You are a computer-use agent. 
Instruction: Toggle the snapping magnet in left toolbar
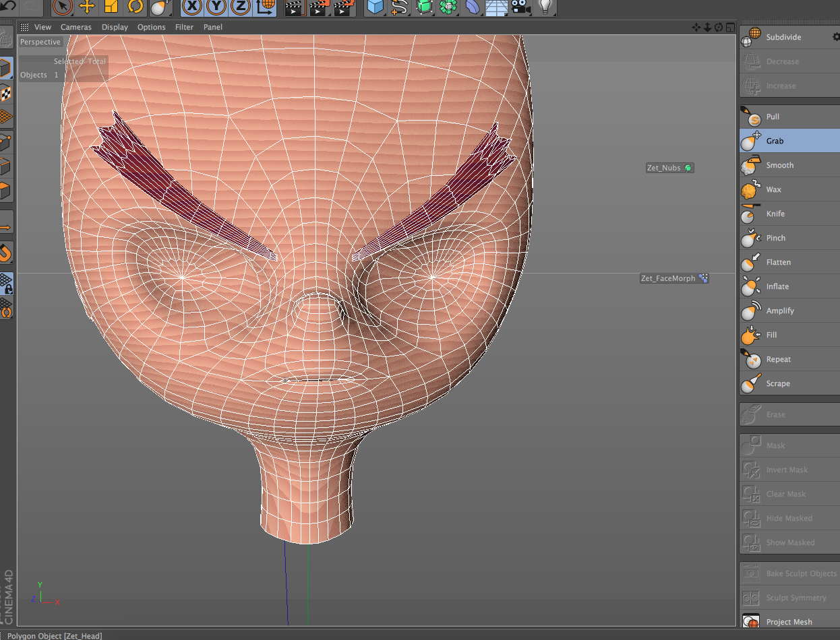[x=6, y=253]
